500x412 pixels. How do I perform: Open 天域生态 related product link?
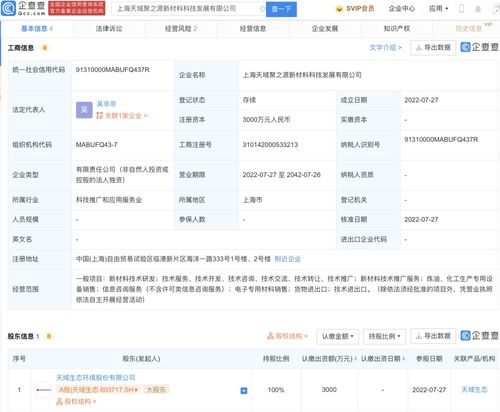pos(474,390)
